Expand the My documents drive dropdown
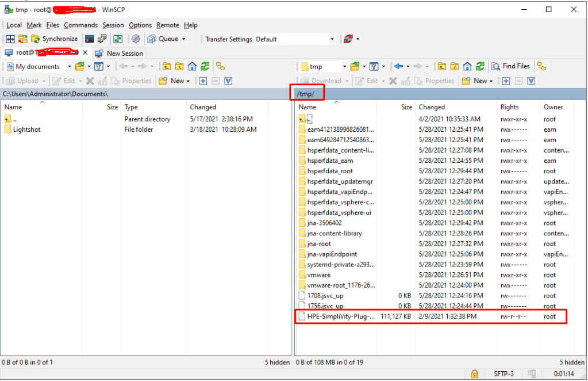Screen dimensions: 588x381 [x=70, y=67]
